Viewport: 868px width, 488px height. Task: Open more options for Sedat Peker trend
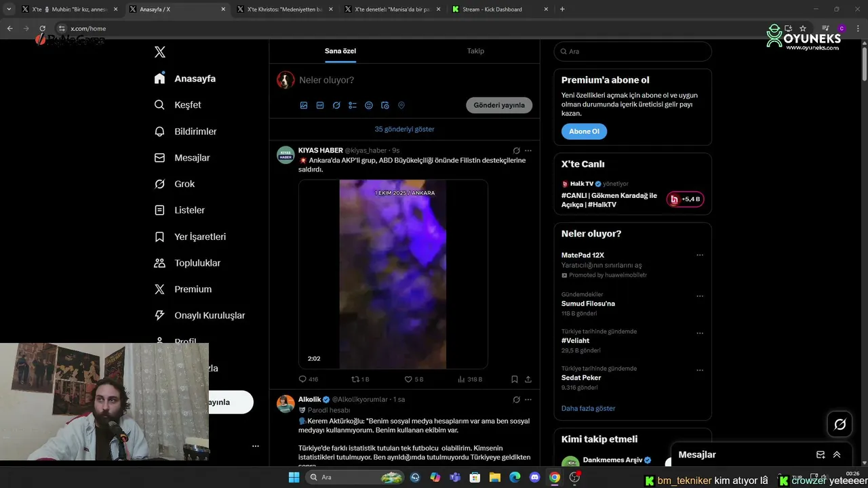(x=700, y=371)
